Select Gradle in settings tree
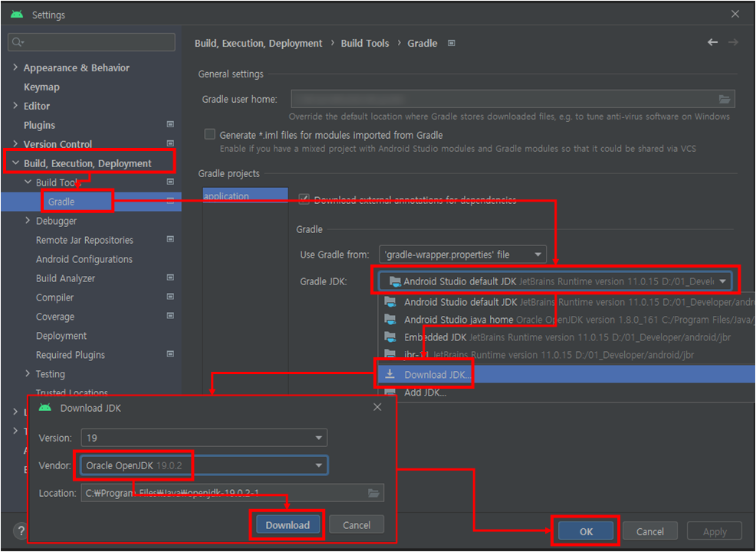Viewport: 756px width, 552px height. [61, 202]
